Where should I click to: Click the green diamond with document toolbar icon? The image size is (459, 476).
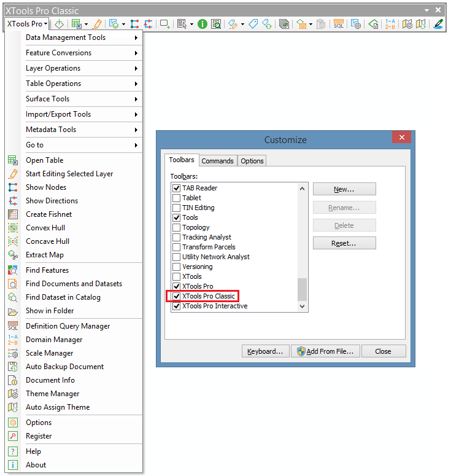(x=373, y=24)
